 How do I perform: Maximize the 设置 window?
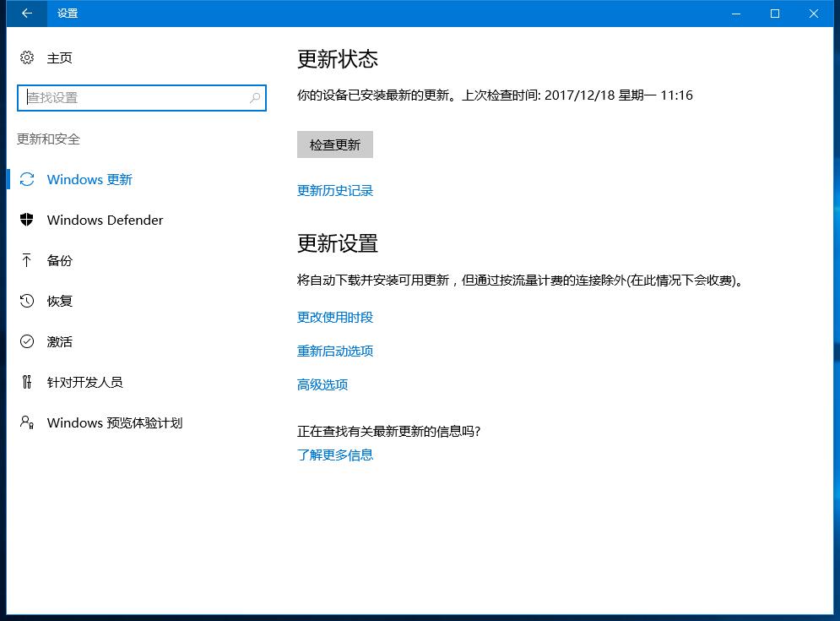click(x=775, y=14)
